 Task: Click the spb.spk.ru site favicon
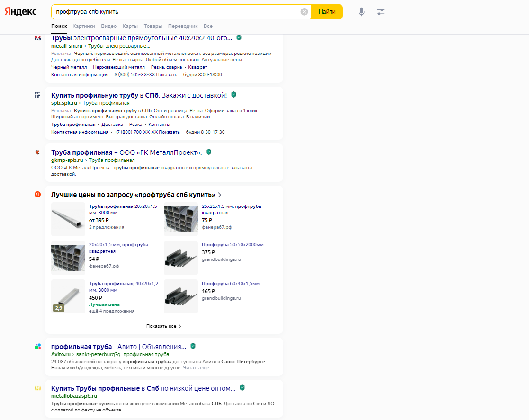pyautogui.click(x=38, y=95)
